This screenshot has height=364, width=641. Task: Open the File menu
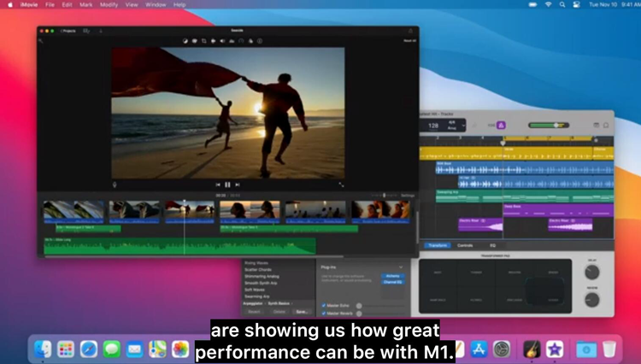(50, 4)
